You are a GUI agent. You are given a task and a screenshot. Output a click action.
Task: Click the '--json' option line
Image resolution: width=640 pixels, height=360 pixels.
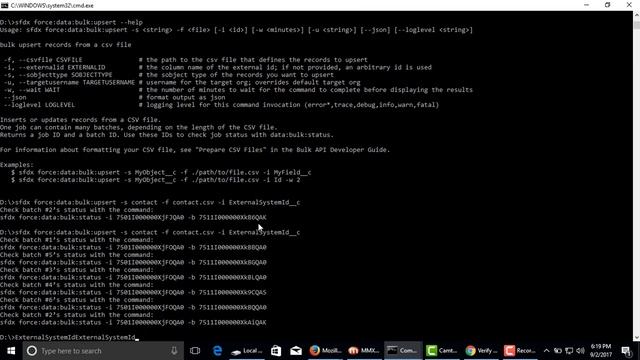pyautogui.click(x=114, y=98)
